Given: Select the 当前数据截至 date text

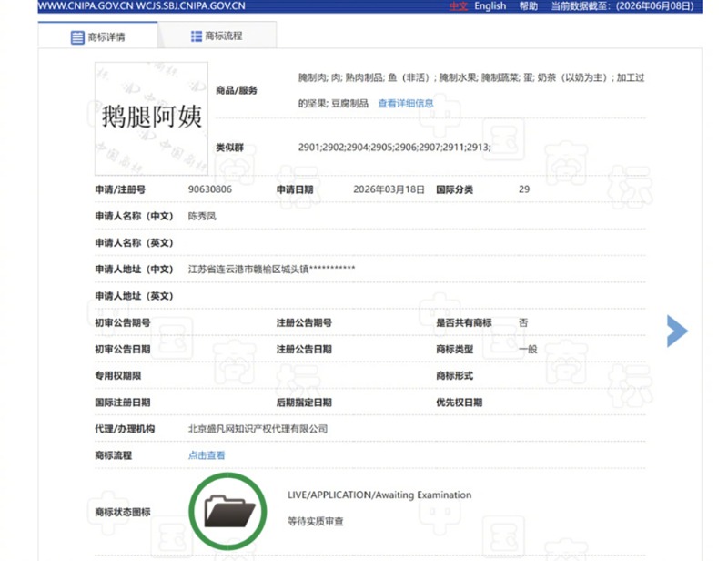Looking at the screenshot, I should pos(622,6).
